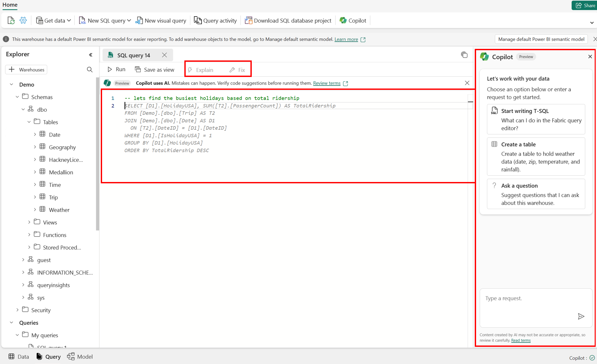Open Copilot from the ribbon
The height and width of the screenshot is (364, 597).
click(x=353, y=20)
